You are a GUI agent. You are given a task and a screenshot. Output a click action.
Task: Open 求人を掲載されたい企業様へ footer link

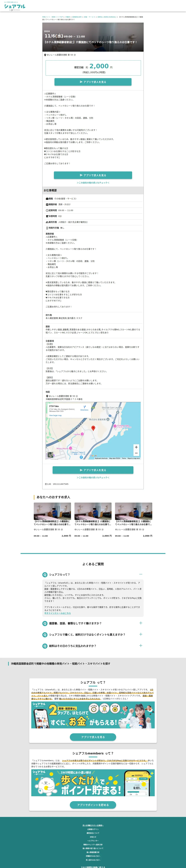pos(93,826)
